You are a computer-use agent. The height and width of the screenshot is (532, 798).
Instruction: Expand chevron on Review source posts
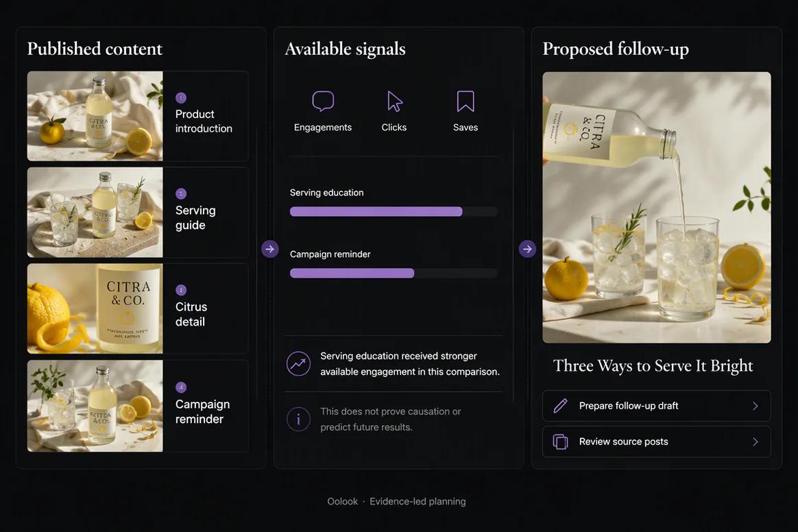[755, 442]
